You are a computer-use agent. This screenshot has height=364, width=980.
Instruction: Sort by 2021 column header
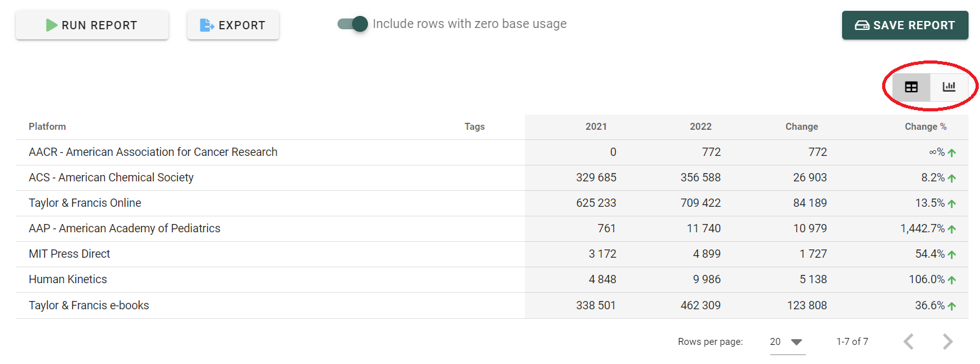pos(596,127)
